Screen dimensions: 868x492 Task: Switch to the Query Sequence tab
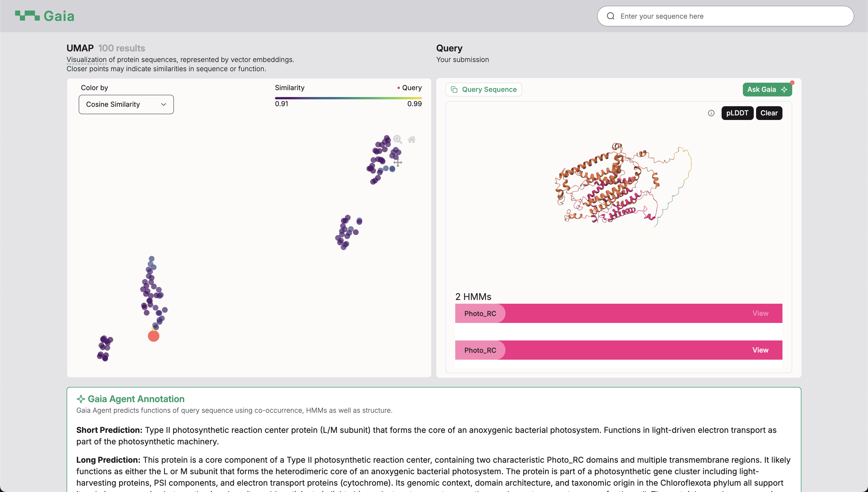[483, 89]
